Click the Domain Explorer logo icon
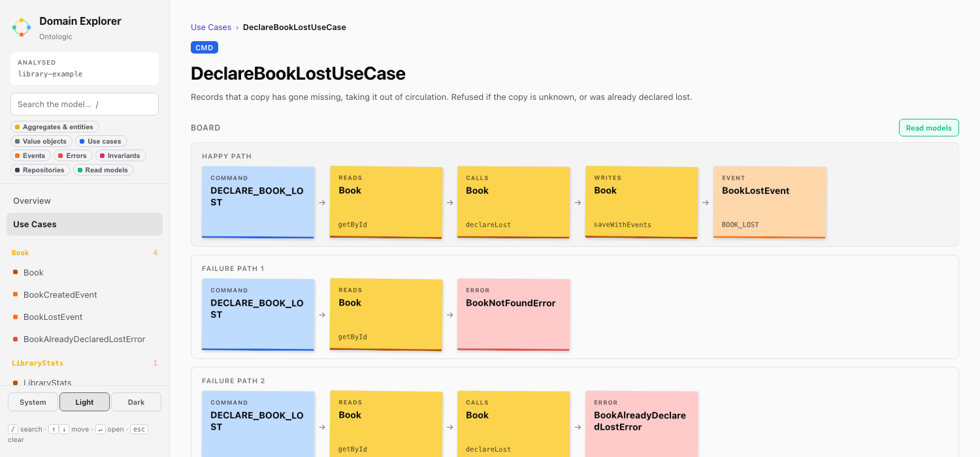Image resolution: width=980 pixels, height=457 pixels. click(x=22, y=27)
